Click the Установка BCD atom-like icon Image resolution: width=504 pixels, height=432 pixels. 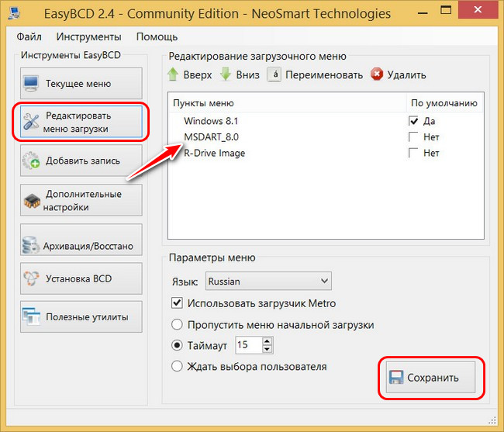[x=31, y=278]
